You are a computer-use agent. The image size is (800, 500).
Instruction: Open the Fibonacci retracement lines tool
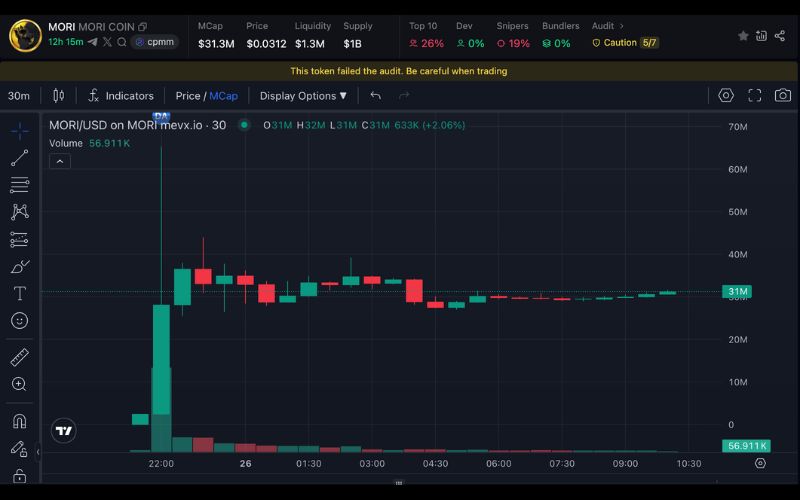pos(19,185)
